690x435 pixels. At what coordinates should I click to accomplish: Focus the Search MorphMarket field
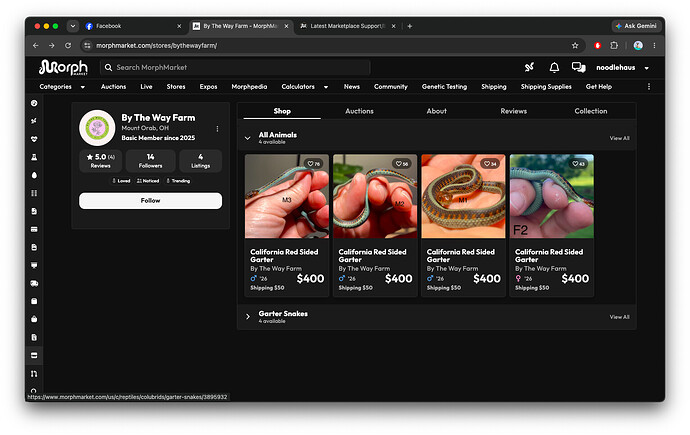pyautogui.click(x=235, y=67)
